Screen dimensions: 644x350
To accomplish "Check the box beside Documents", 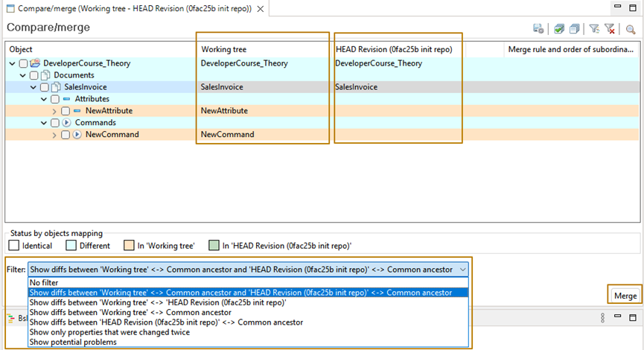I will (34, 75).
